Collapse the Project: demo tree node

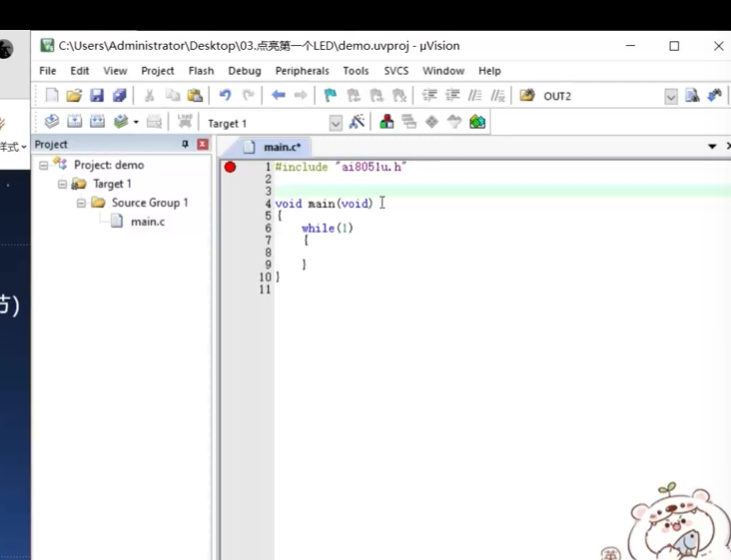coord(43,165)
